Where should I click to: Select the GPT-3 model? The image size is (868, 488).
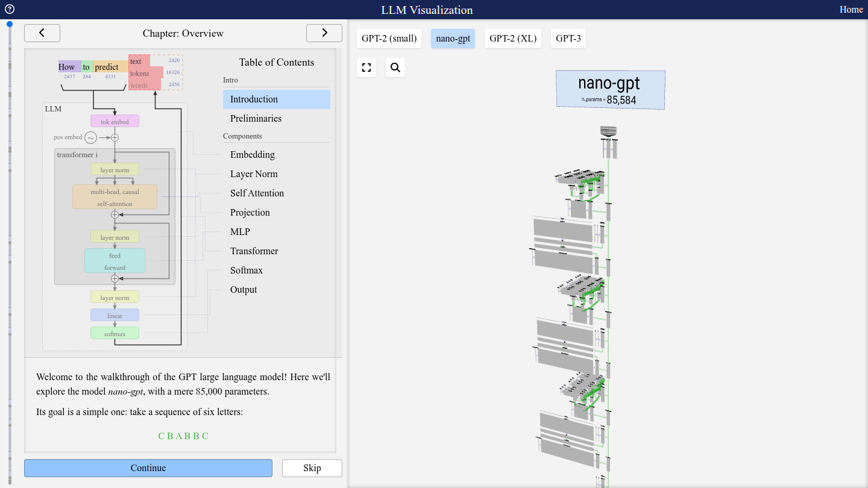point(568,39)
